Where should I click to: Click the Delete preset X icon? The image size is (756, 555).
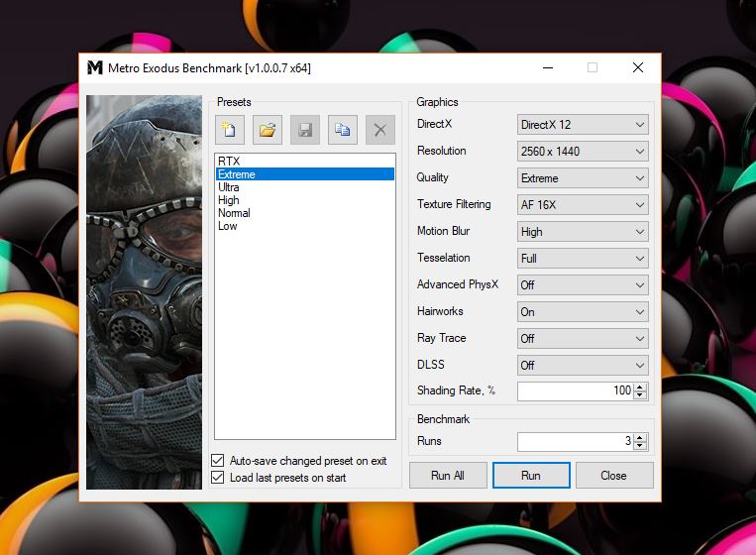pyautogui.click(x=379, y=130)
